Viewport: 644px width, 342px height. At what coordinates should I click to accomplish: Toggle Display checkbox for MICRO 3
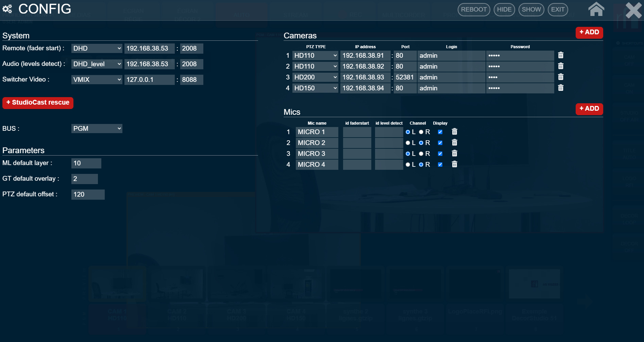coord(440,154)
